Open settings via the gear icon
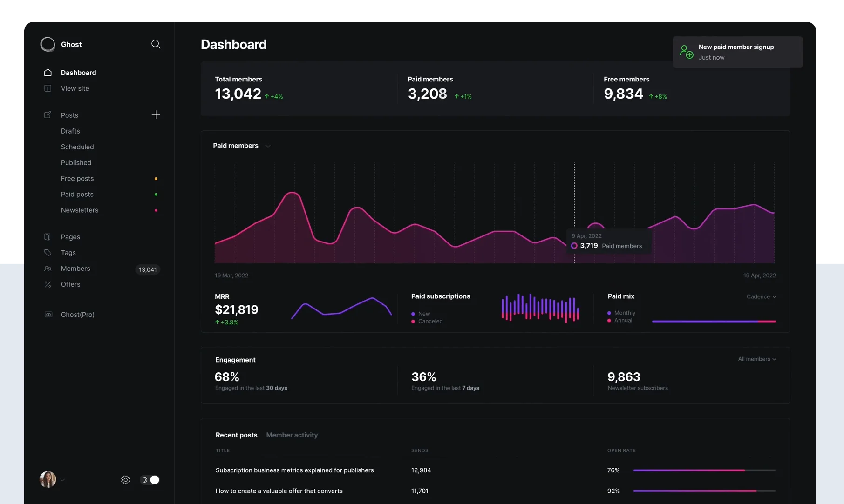Image resolution: width=844 pixels, height=504 pixels. (x=125, y=480)
